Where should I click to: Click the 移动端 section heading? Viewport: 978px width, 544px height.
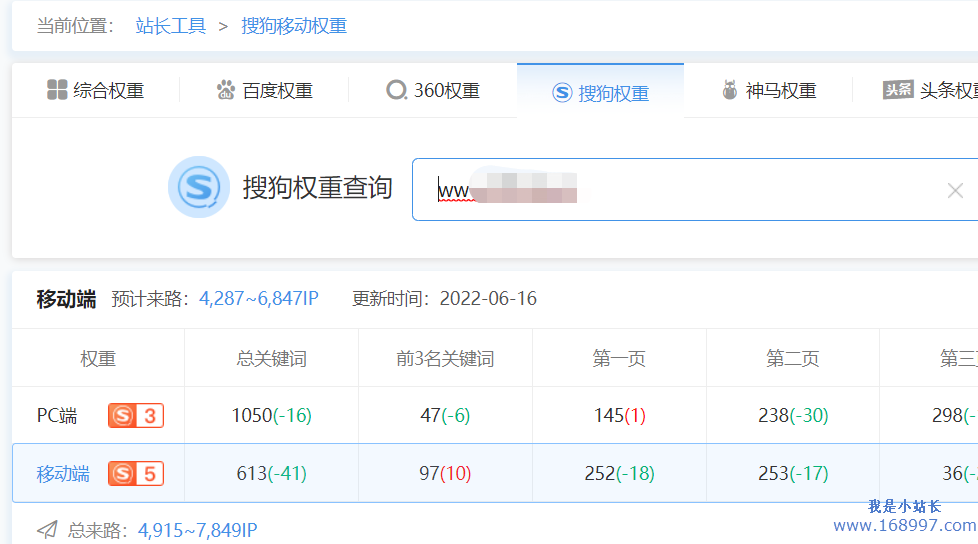click(x=66, y=299)
